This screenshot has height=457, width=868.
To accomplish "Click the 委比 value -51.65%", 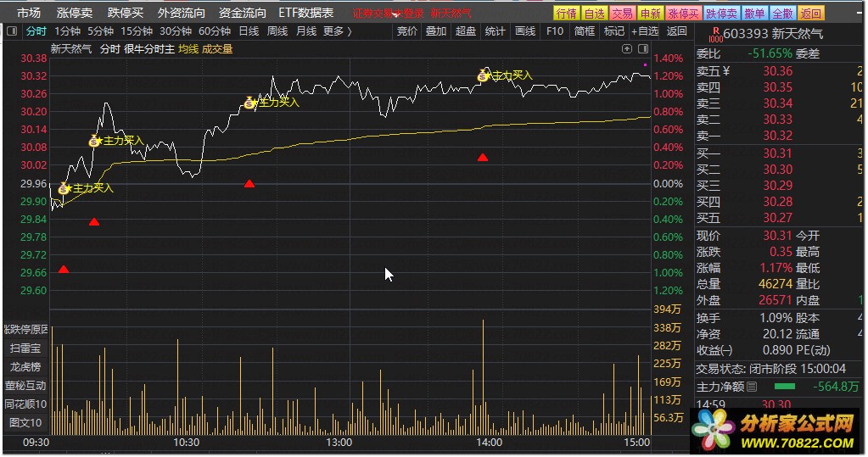I will (x=770, y=53).
